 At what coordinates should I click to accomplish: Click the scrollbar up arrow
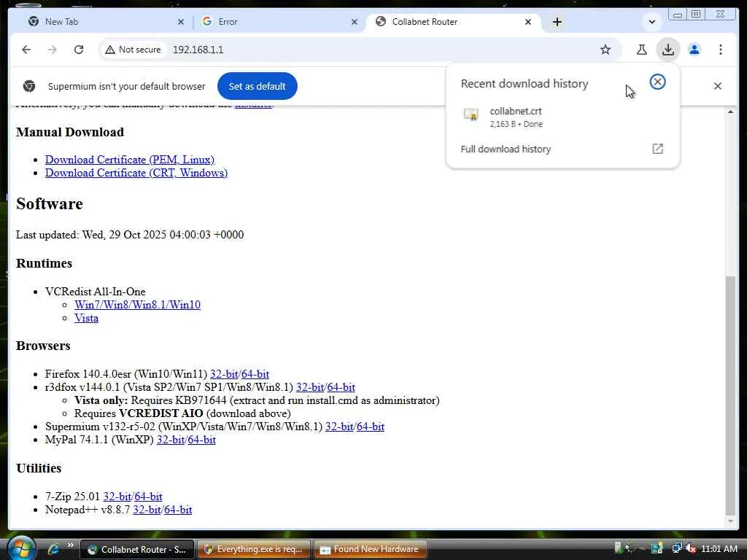(730, 112)
